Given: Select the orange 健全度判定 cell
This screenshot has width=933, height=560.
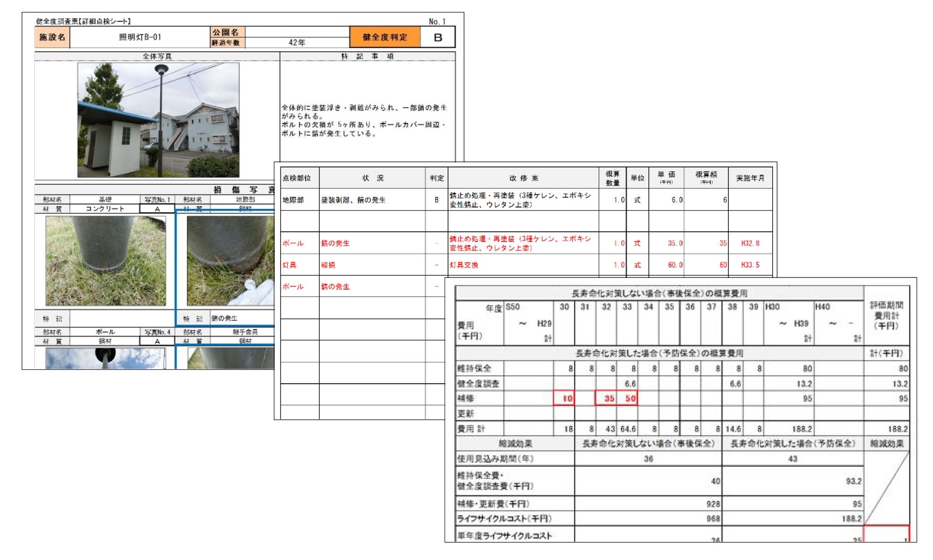Looking at the screenshot, I should tap(385, 37).
